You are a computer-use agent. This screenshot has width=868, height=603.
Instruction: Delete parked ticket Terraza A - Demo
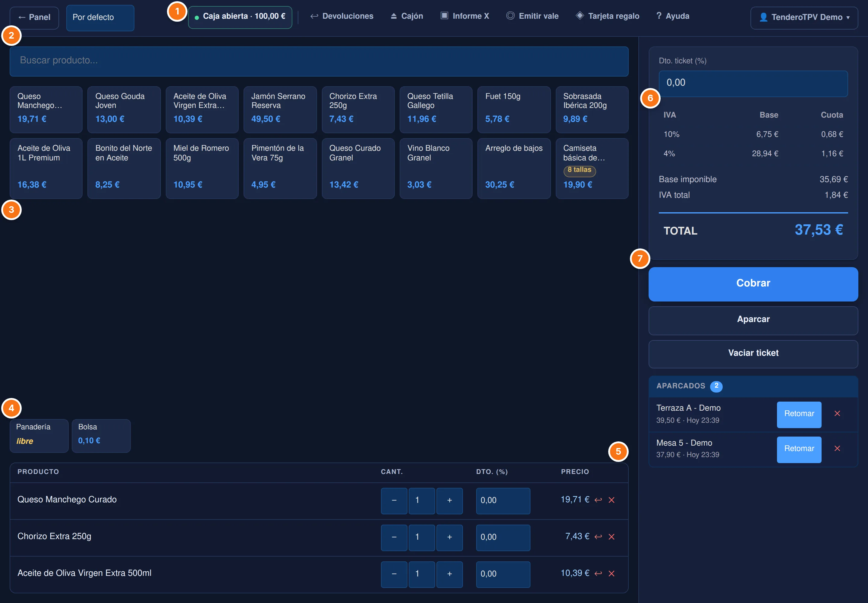click(x=837, y=413)
